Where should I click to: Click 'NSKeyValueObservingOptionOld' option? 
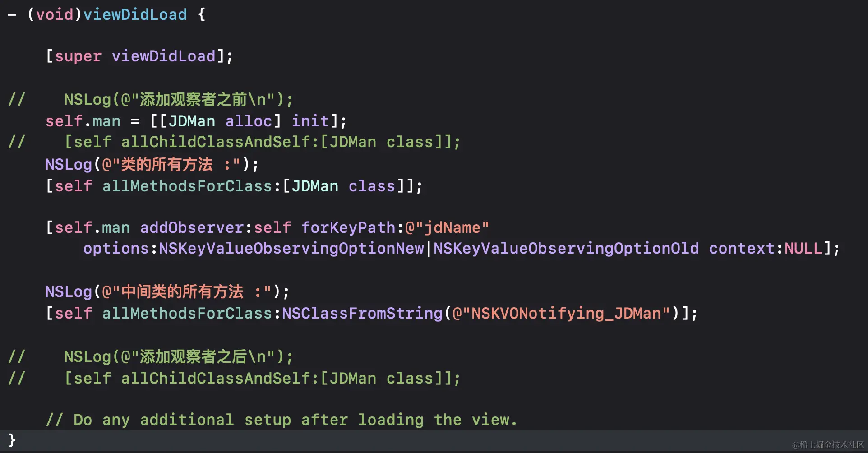click(566, 249)
